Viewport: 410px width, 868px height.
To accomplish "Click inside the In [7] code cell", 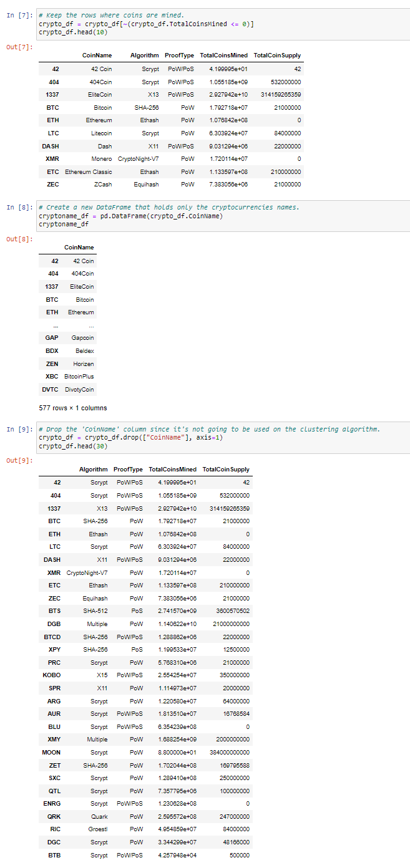I will (222, 24).
